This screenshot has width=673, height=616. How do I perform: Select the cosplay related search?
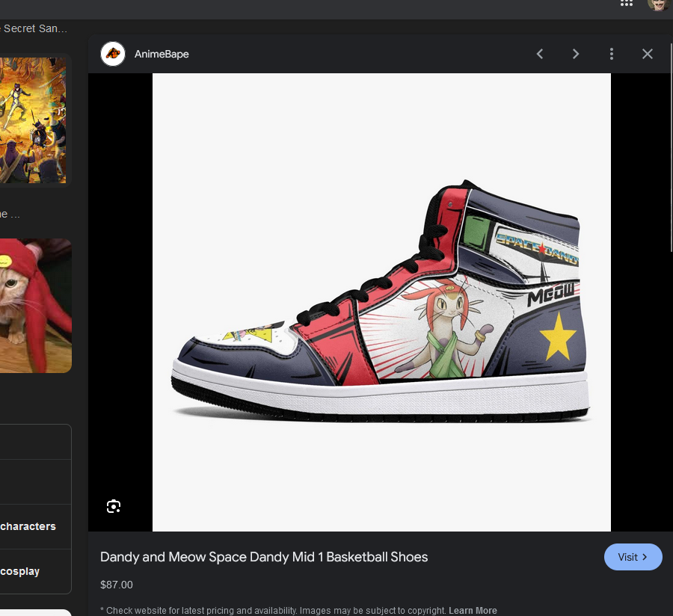(35, 571)
